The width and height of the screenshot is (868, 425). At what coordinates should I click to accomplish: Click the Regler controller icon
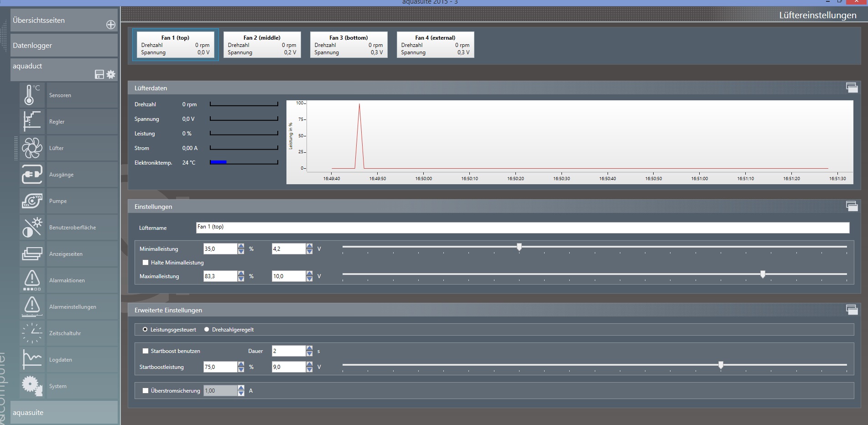(x=32, y=121)
